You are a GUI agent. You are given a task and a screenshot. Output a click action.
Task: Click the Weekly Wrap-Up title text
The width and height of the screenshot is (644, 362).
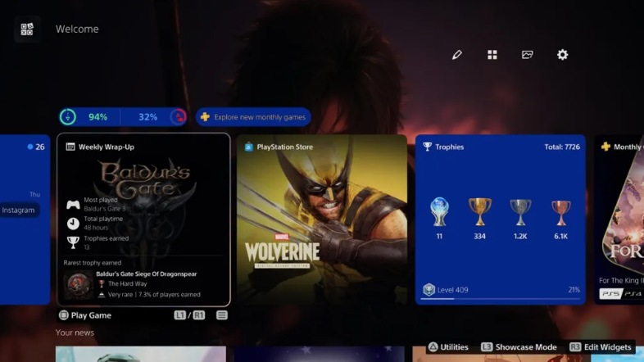coord(107,147)
